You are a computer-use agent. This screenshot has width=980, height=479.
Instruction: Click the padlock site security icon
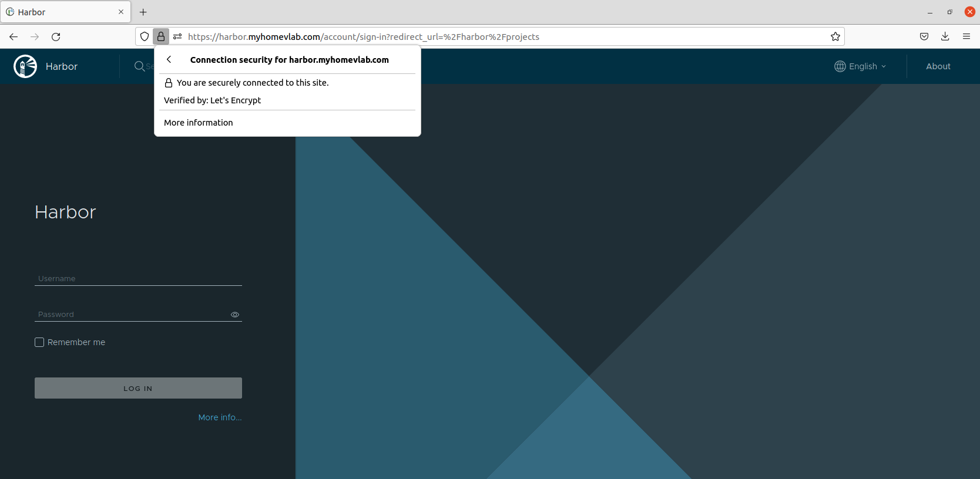click(x=161, y=36)
